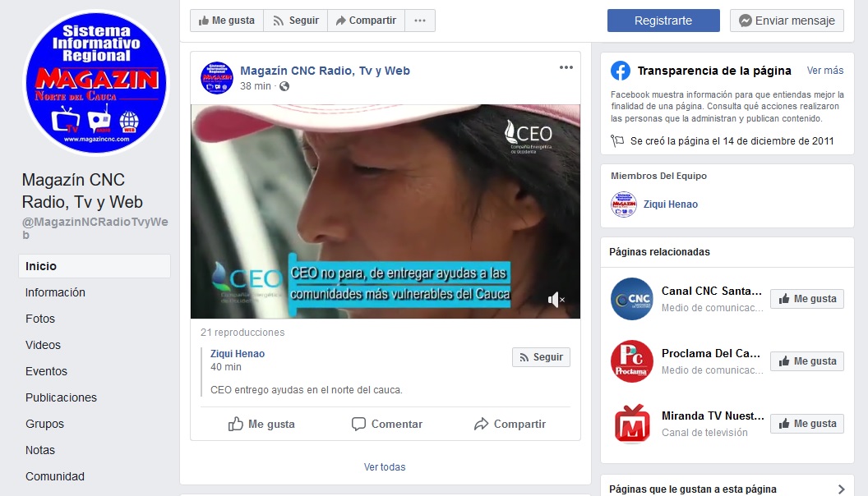
Task: Open the post options three-dots menu
Action: [566, 67]
